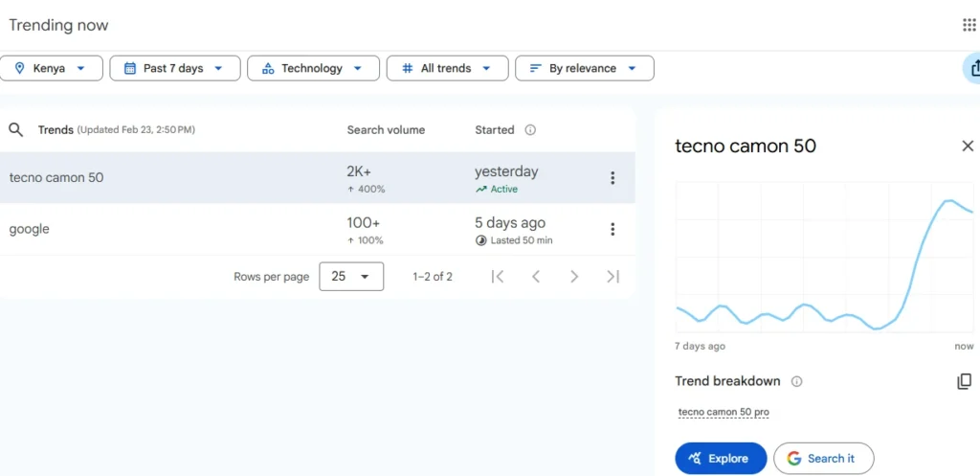Jump to the last page arrow
This screenshot has width=980, height=476.
[613, 277]
